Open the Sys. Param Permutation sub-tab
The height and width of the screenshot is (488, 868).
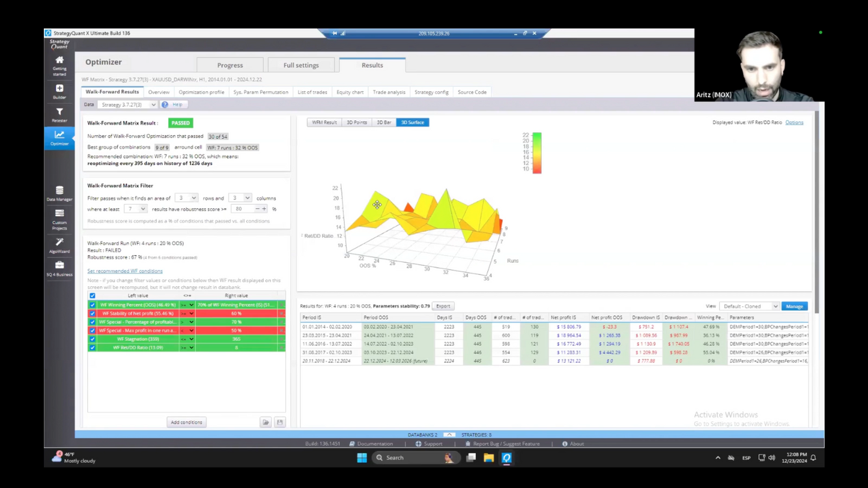(x=261, y=92)
